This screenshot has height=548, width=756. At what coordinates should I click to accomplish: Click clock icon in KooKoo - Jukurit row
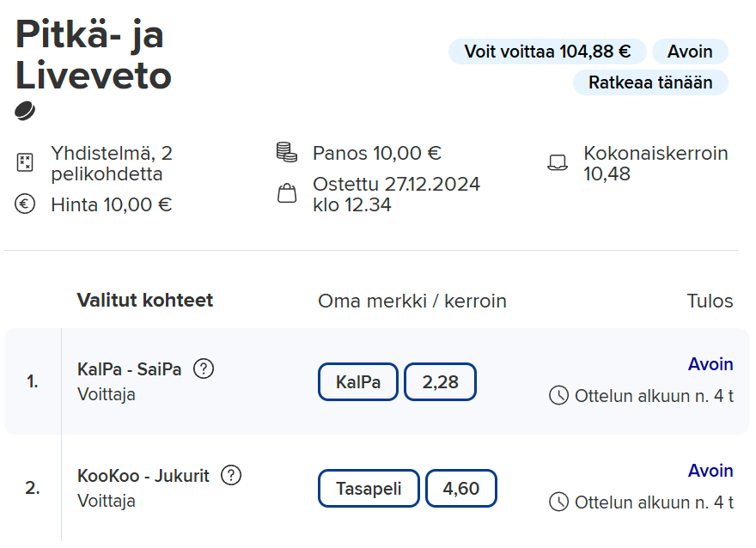click(558, 502)
